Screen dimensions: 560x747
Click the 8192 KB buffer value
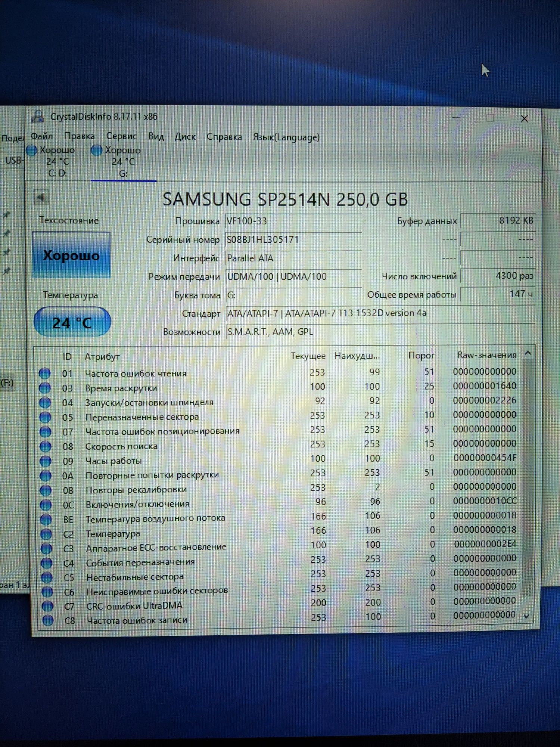[498, 220]
